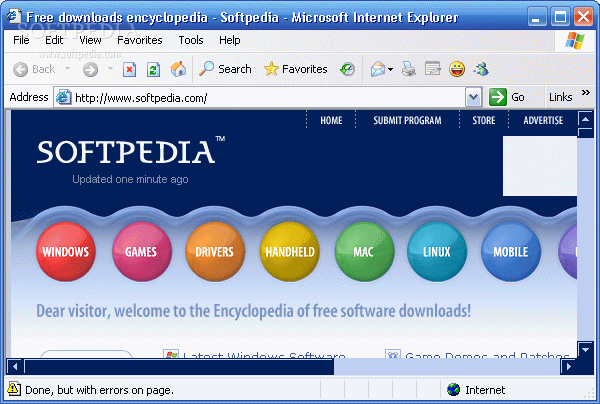600x404 pixels.
Task: Open the Favorites pane with star icon
Action: 295,69
